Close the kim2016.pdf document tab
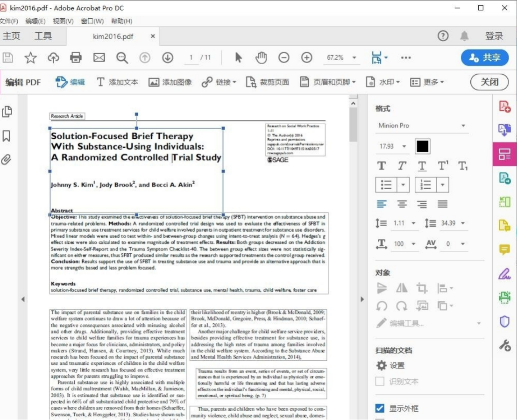 (153, 36)
